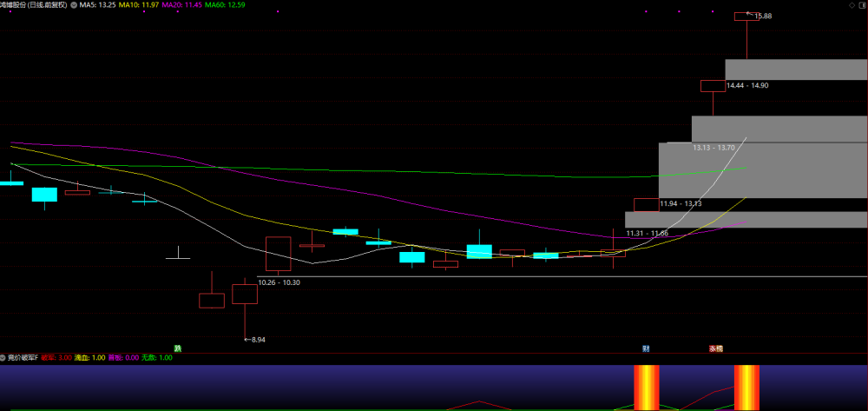Click the diamond icon at chart top-right
Image resolution: width=868 pixels, height=411 pixels.
click(x=852, y=5)
